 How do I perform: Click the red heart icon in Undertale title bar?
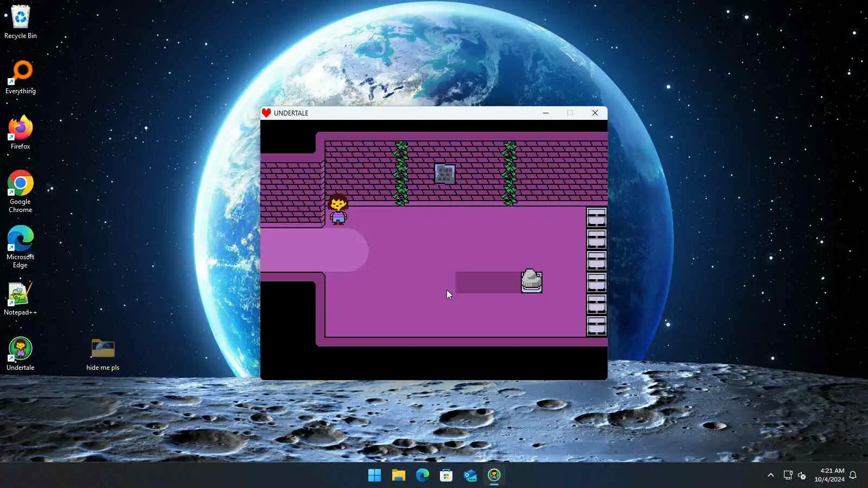click(266, 113)
